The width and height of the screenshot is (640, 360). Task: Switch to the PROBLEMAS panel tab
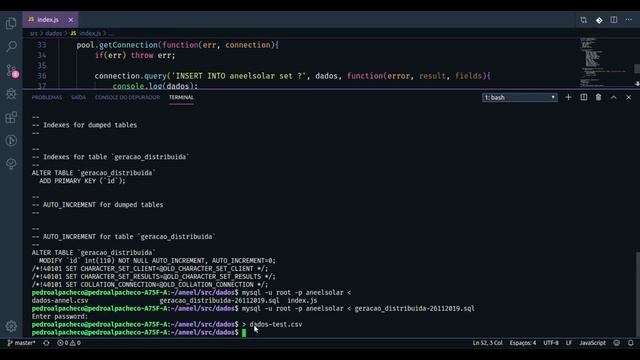[x=47, y=98]
